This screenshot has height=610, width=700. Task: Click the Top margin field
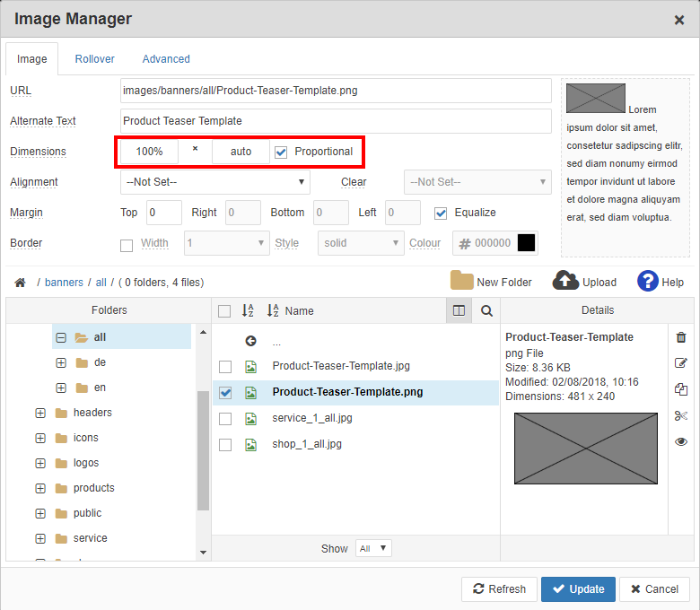point(164,213)
